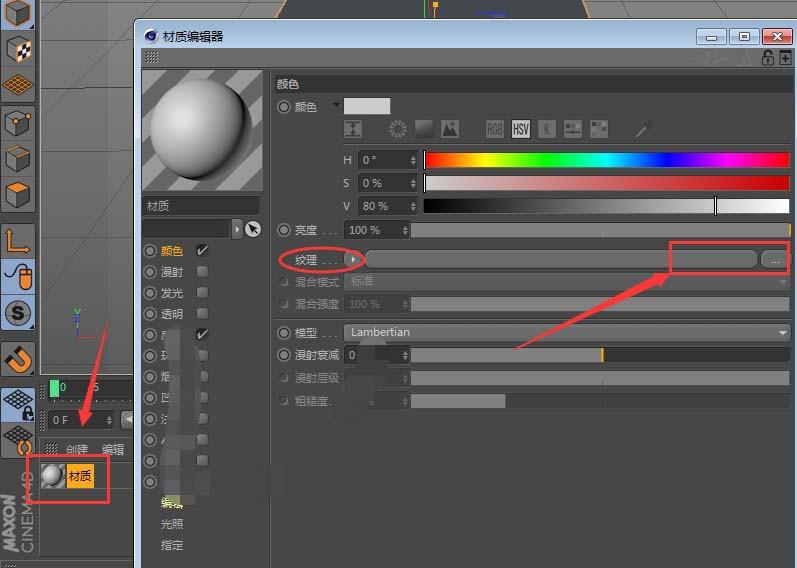Click the Planar Workplane rotate icon
Image resolution: width=797 pixels, height=568 pixels.
[x=18, y=440]
